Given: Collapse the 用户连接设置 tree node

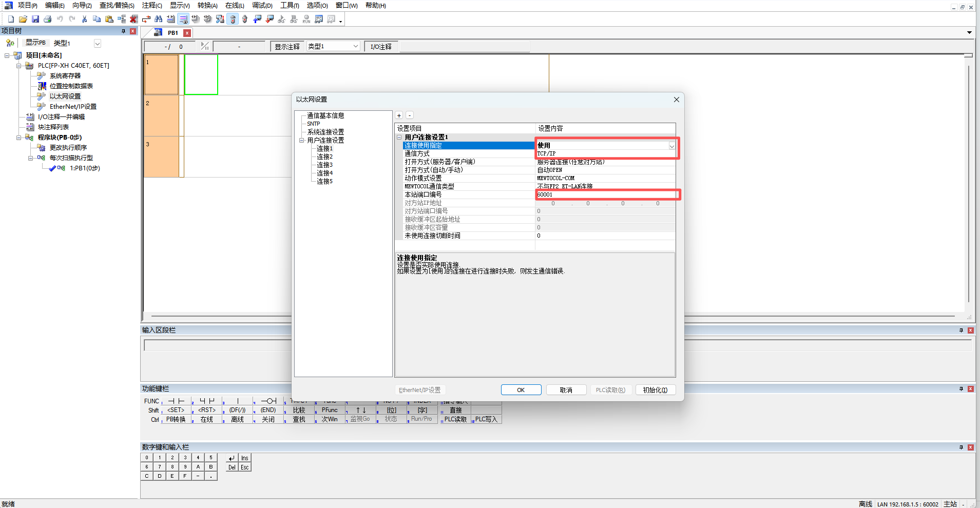Looking at the screenshot, I should (x=302, y=140).
